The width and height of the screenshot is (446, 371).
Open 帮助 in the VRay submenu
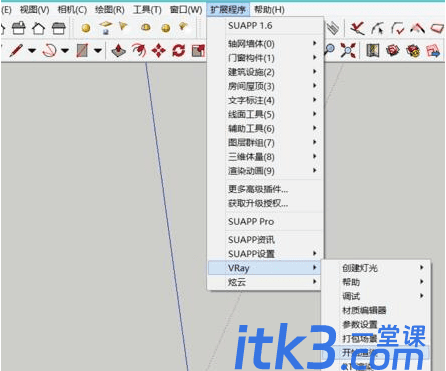[376, 282]
